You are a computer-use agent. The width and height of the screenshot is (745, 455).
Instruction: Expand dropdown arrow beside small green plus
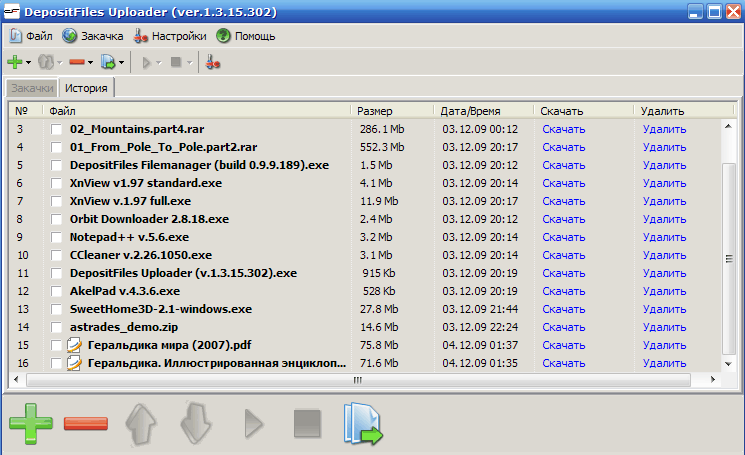click(x=29, y=62)
